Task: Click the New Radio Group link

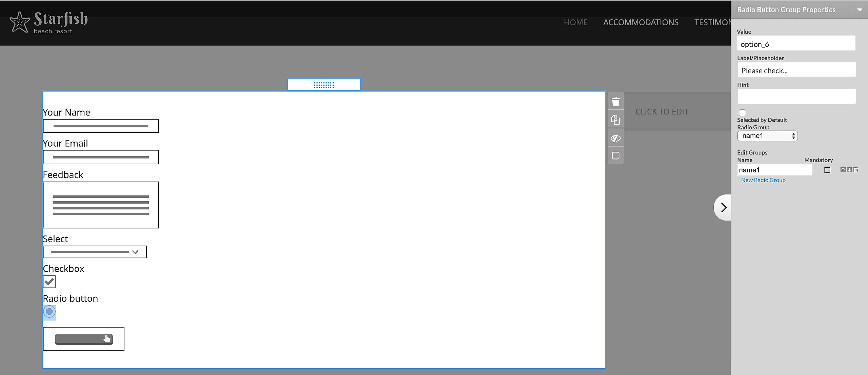Action: click(x=763, y=180)
